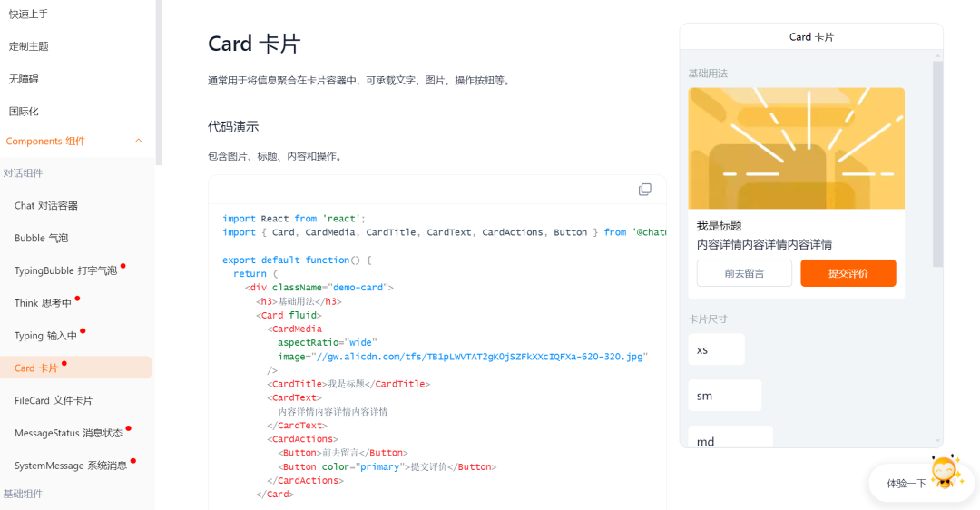Open Think 思考中 component page
This screenshot has height=510, width=980.
coord(44,303)
